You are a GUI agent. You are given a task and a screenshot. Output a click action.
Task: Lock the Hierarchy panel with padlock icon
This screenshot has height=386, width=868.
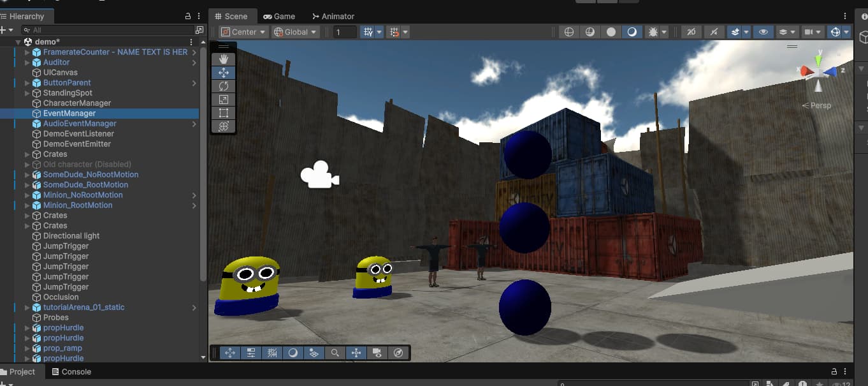(x=187, y=16)
